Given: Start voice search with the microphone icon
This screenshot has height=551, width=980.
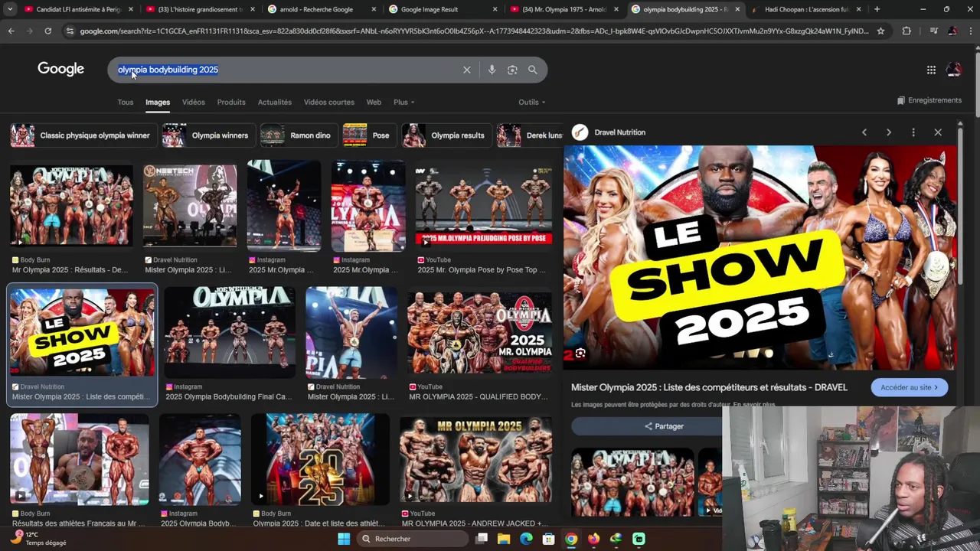Looking at the screenshot, I should tap(492, 70).
